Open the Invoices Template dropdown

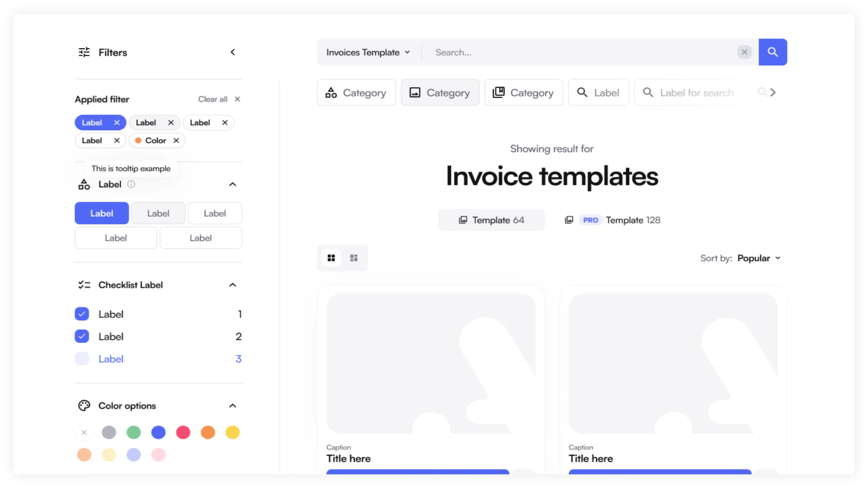click(368, 52)
